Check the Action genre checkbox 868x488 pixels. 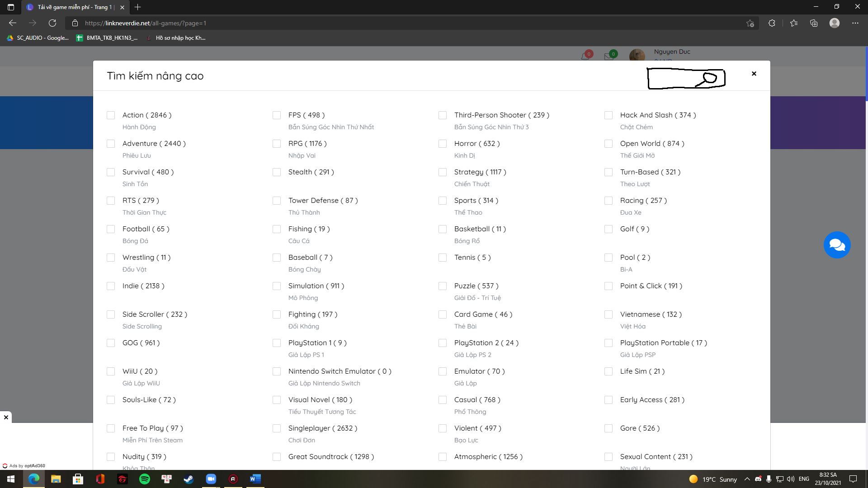click(x=111, y=115)
